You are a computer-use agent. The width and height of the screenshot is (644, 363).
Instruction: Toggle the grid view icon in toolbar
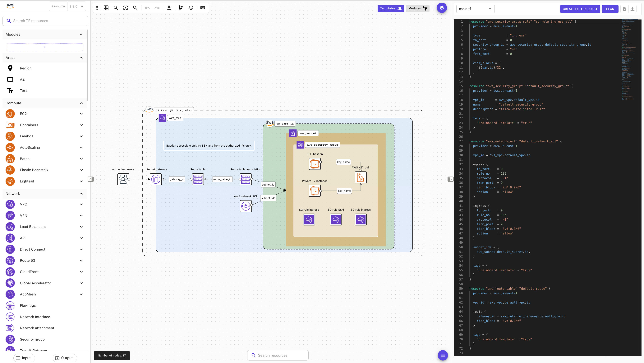(106, 8)
